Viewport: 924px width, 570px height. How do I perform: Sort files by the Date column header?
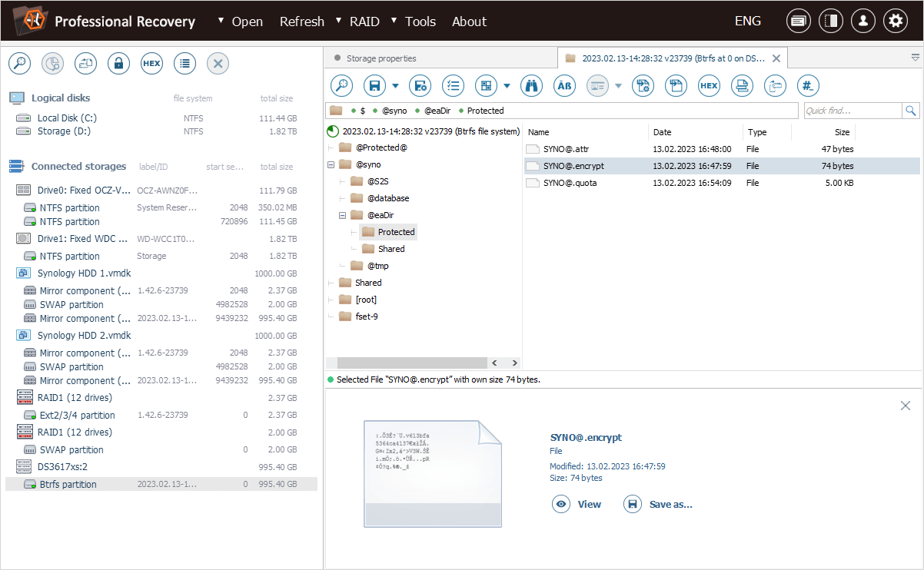click(x=695, y=132)
